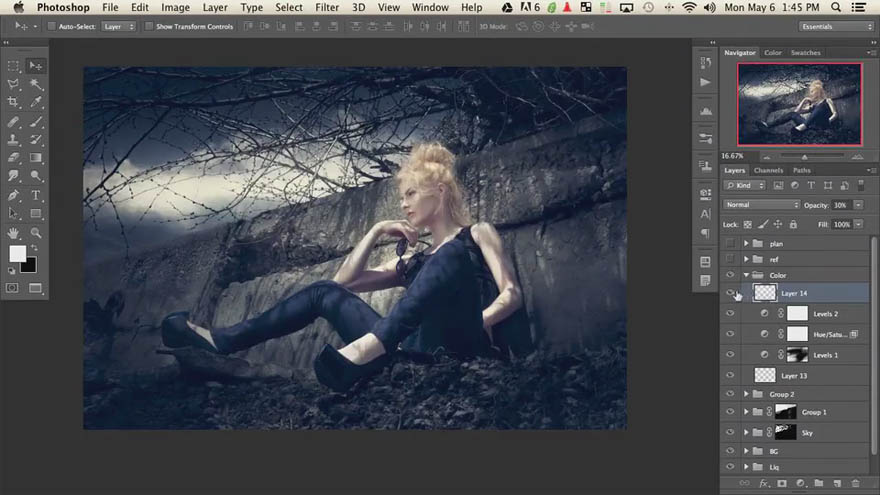Open the Essentials workspace dropdown
This screenshot has height=495, width=880.
[836, 26]
